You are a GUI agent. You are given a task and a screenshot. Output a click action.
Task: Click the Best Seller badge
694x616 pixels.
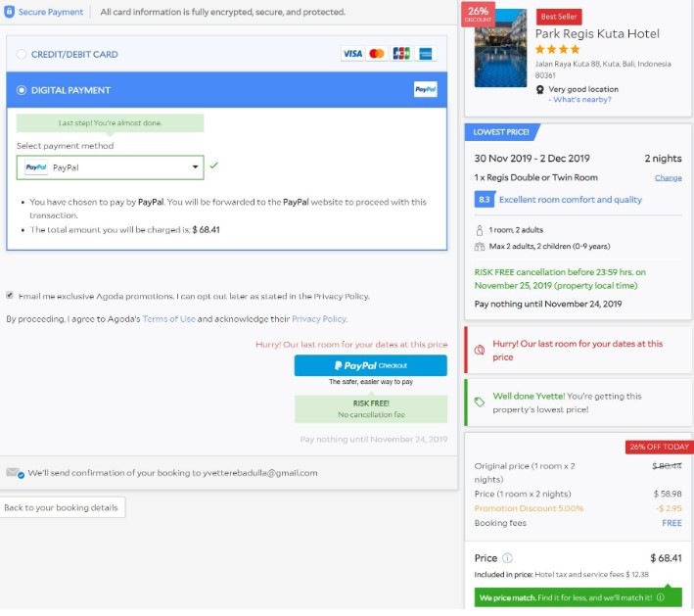coord(559,17)
